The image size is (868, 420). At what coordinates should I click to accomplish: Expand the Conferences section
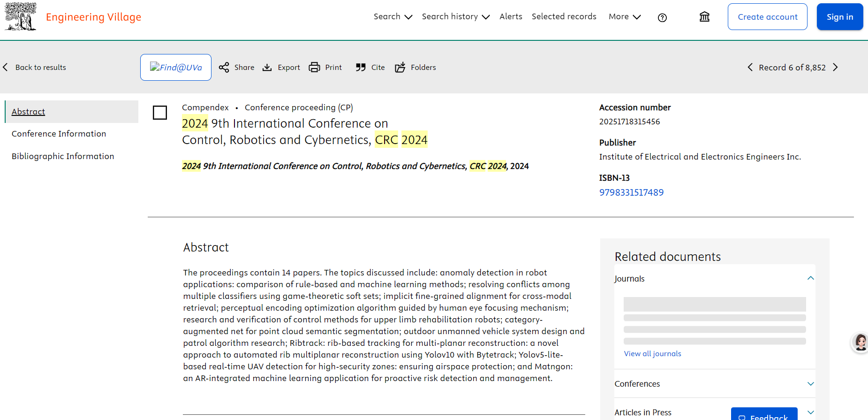point(810,384)
